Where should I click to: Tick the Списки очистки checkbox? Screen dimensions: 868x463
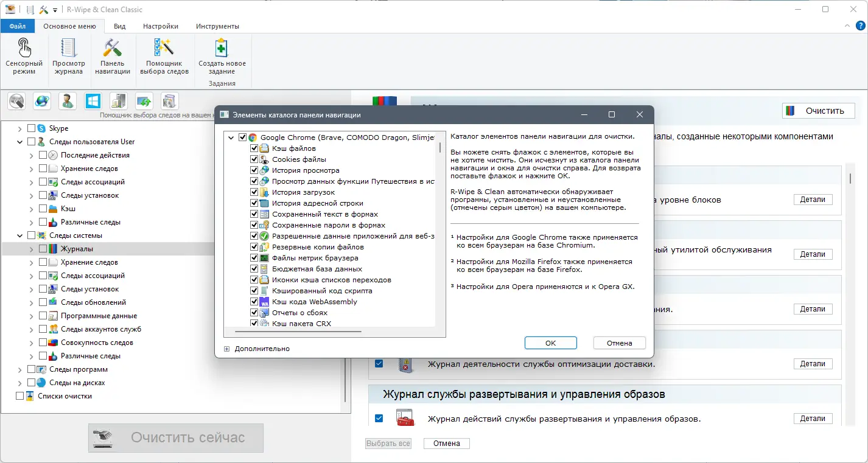tap(19, 396)
